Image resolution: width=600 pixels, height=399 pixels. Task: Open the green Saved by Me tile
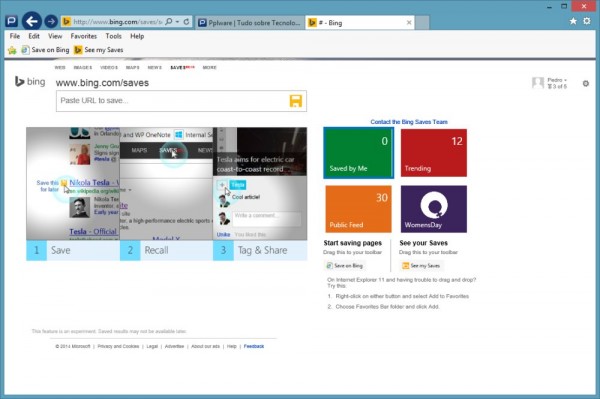(x=358, y=153)
